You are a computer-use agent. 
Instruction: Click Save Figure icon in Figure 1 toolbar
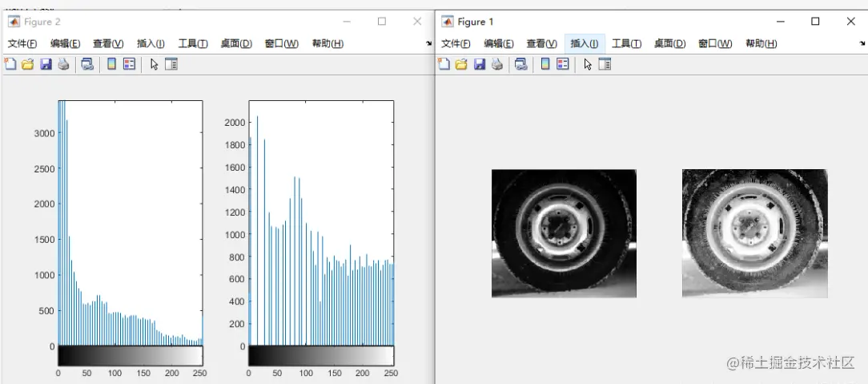click(480, 64)
